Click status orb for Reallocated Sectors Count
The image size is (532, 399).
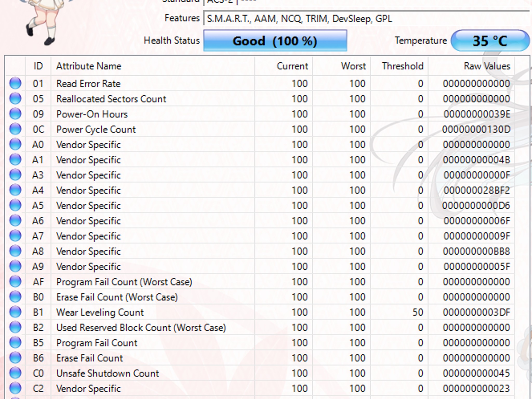[x=15, y=99]
